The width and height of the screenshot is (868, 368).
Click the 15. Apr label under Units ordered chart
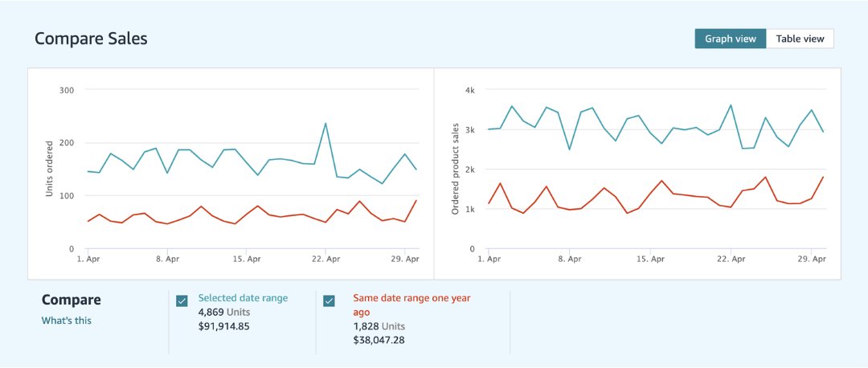tap(246, 260)
